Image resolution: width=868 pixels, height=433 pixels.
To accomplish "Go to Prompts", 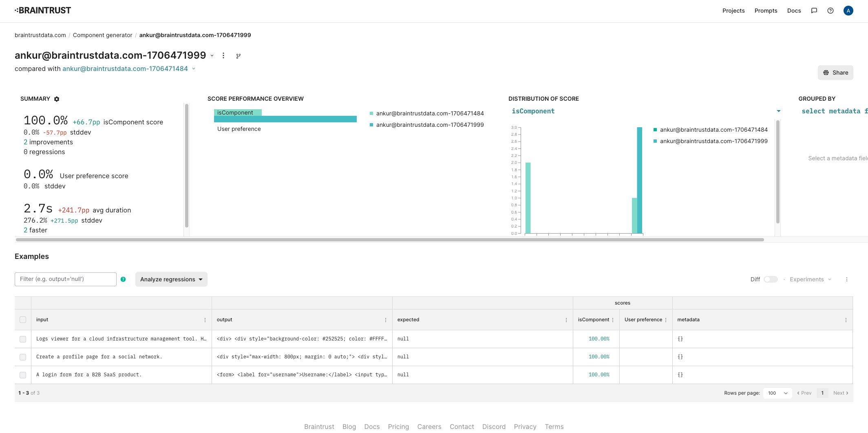I will tap(766, 11).
